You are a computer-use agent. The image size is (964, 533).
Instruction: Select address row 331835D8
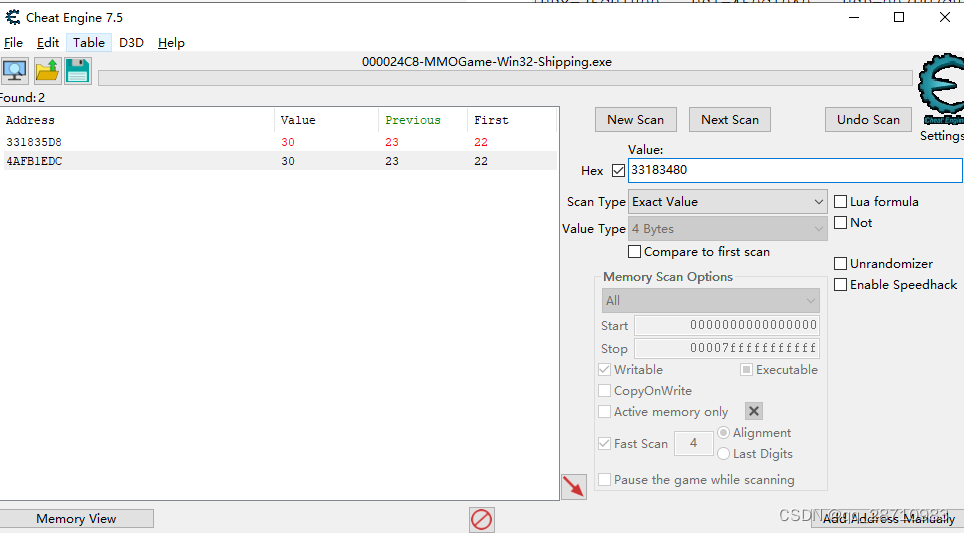[280, 142]
